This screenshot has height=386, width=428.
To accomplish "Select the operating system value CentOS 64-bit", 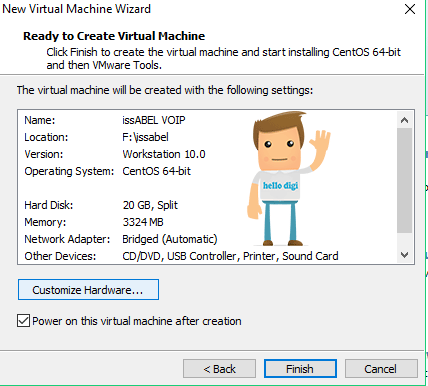I will pyautogui.click(x=157, y=171).
